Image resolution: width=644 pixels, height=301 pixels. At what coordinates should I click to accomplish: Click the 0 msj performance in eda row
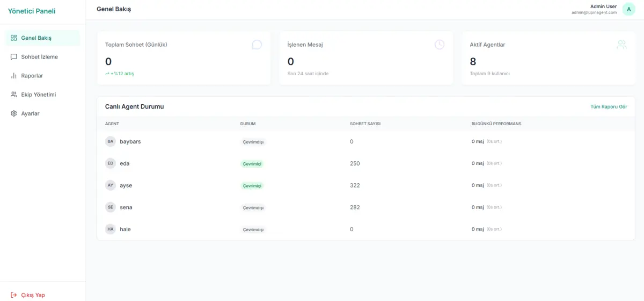478,163
